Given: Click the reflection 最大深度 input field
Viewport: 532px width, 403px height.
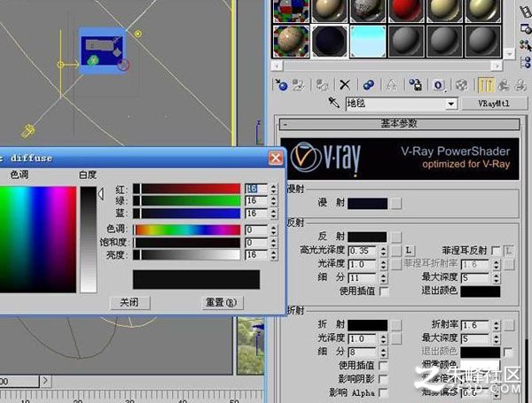Looking at the screenshot, I should coord(475,278).
